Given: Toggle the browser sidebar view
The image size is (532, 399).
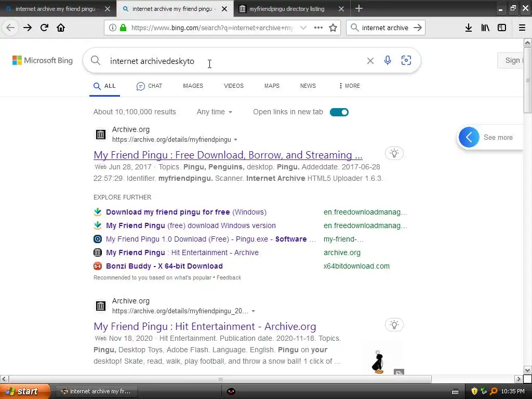Looking at the screenshot, I should 502,28.
